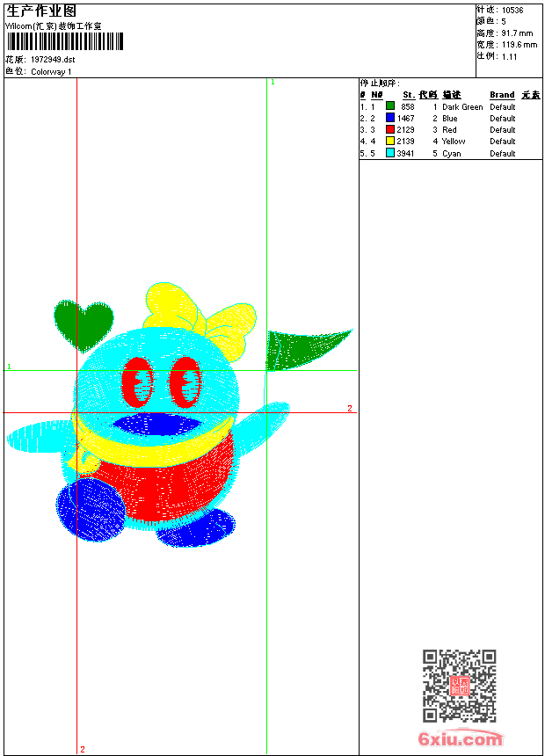The height and width of the screenshot is (756, 545).
Task: Click the barcode under the studio name
Action: (65, 41)
